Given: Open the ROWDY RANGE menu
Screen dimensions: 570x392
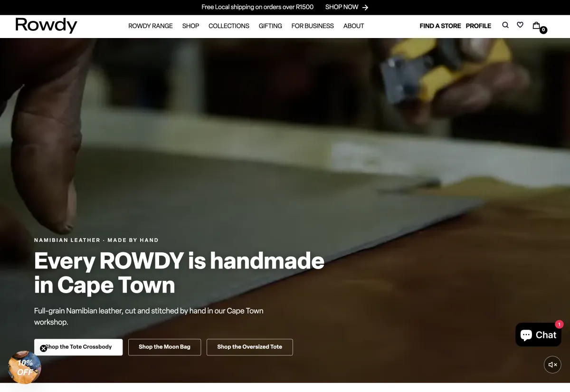Looking at the screenshot, I should click(151, 26).
